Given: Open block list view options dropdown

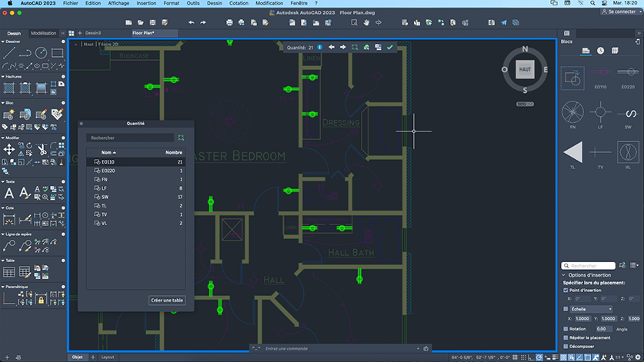Looking at the screenshot, I should pos(634,266).
